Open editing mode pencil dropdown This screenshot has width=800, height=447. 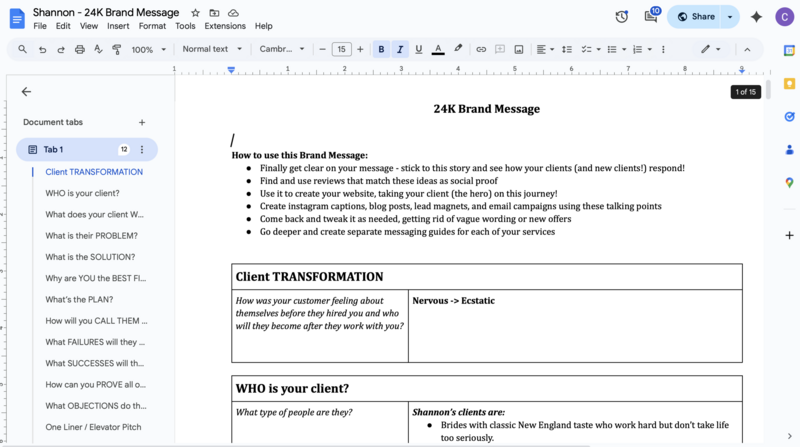pos(710,49)
